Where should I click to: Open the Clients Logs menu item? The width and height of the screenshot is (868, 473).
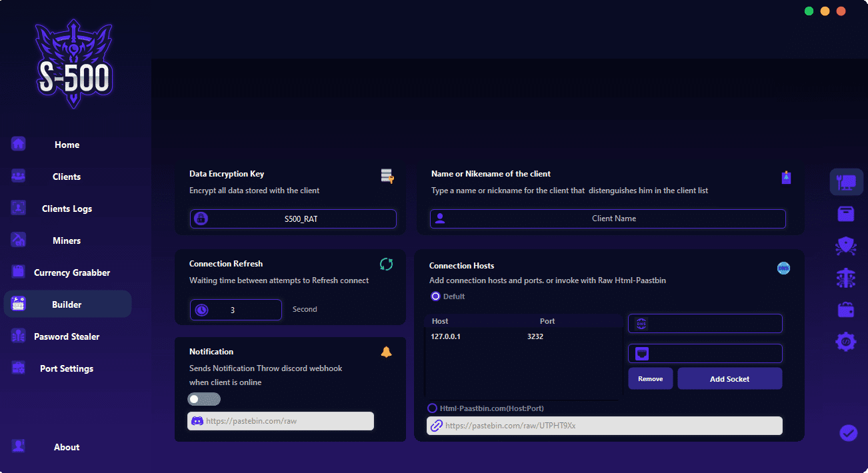(x=67, y=209)
